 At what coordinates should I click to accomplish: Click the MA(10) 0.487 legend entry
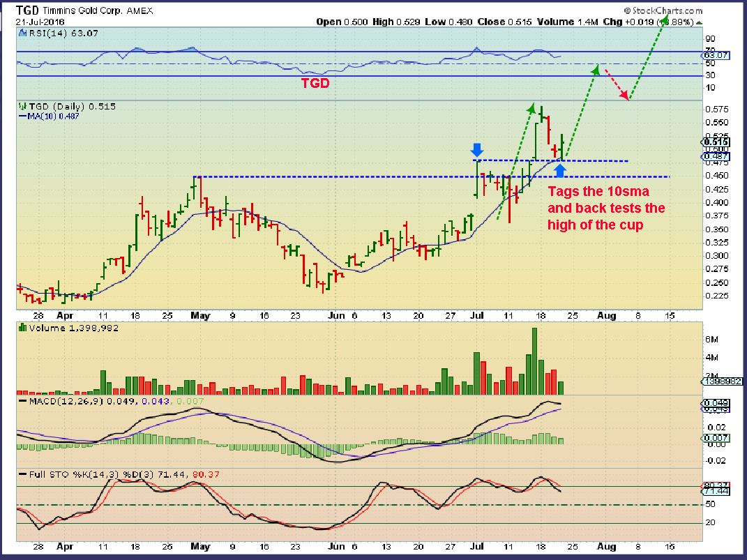(49, 116)
